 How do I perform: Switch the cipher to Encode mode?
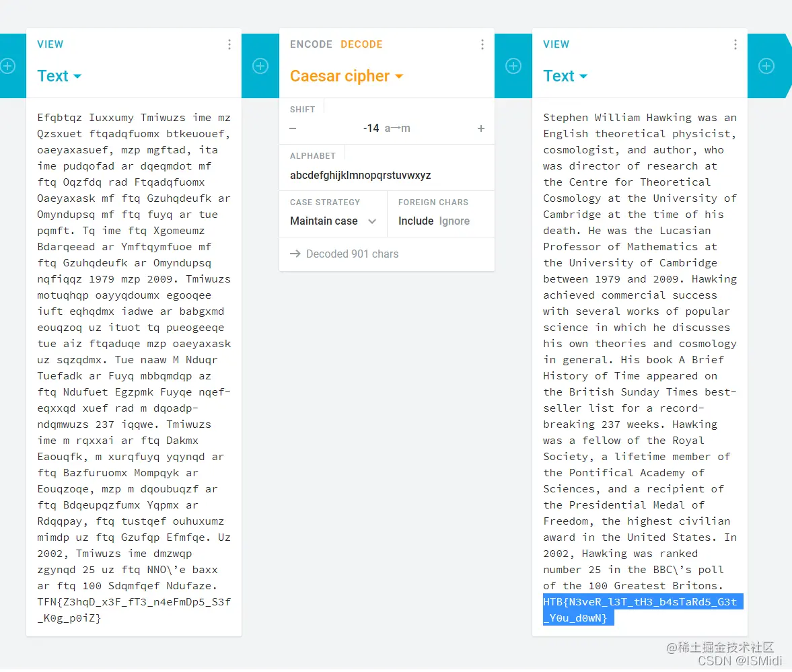click(311, 44)
